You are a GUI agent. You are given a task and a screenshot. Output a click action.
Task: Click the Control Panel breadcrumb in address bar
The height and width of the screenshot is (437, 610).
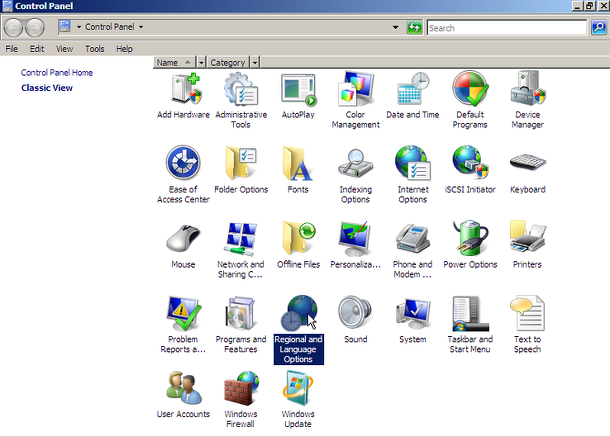tap(110, 27)
